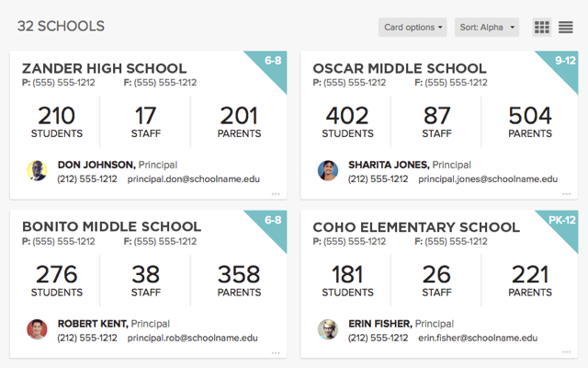Switch to list view layout

point(566,28)
